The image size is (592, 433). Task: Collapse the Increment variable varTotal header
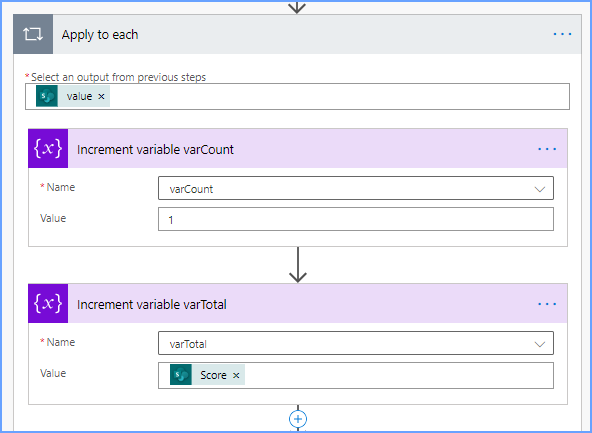pos(298,304)
